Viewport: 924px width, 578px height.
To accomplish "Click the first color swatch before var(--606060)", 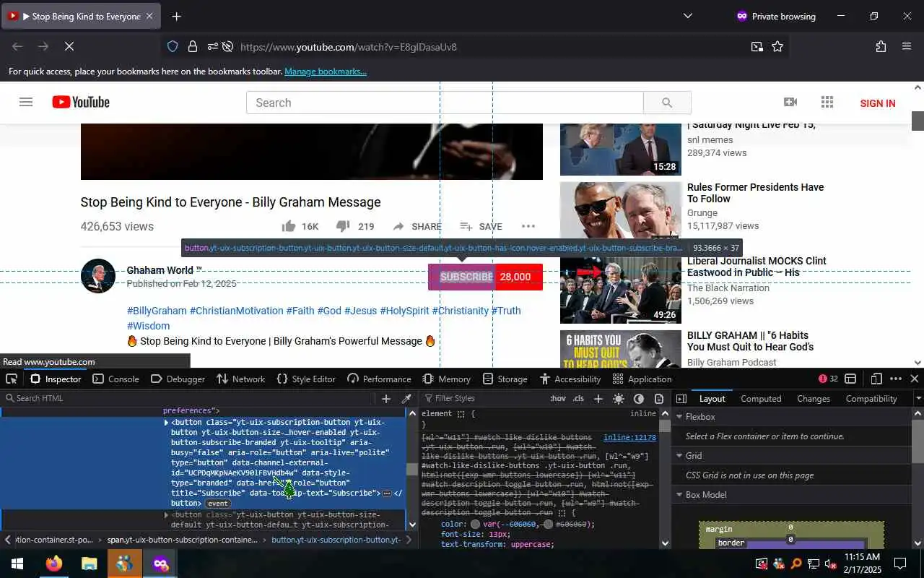I will coord(475,525).
